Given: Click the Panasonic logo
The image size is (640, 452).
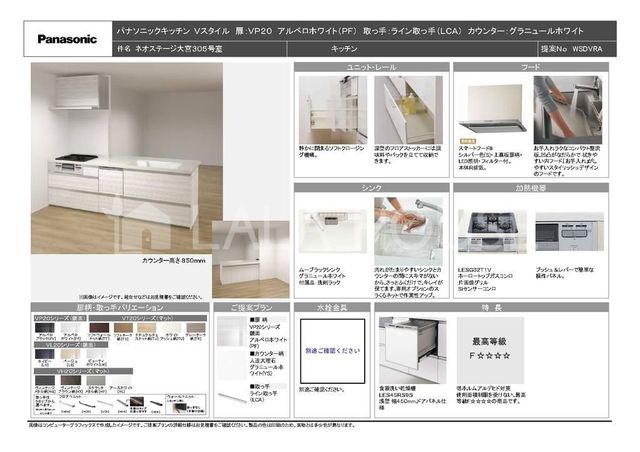Looking at the screenshot, I should click(67, 39).
